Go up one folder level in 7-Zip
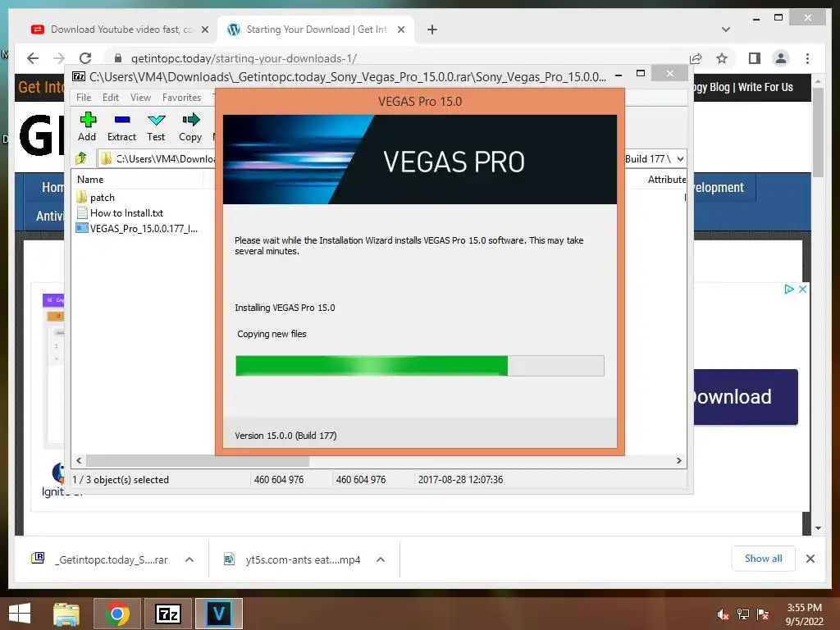Image resolution: width=840 pixels, height=630 pixels. tap(81, 158)
